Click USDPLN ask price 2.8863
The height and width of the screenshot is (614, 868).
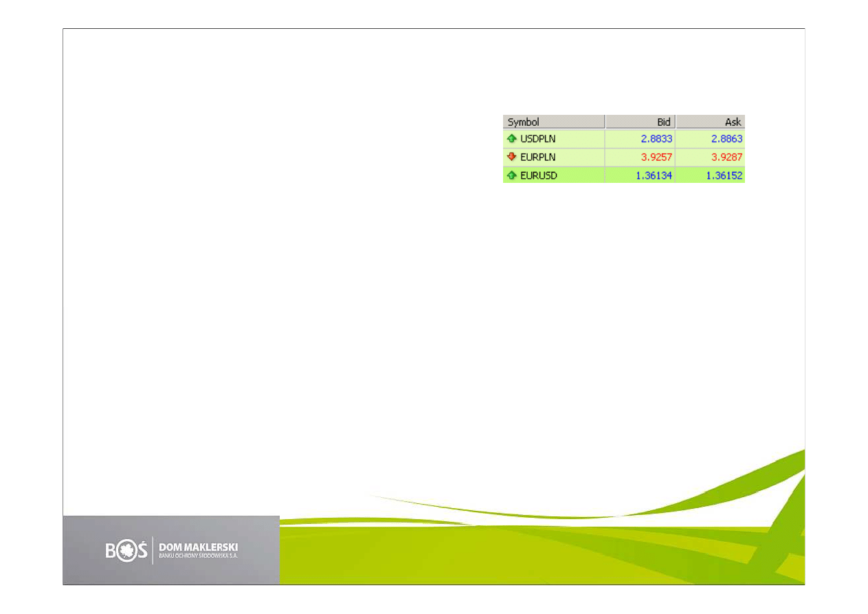(x=726, y=139)
